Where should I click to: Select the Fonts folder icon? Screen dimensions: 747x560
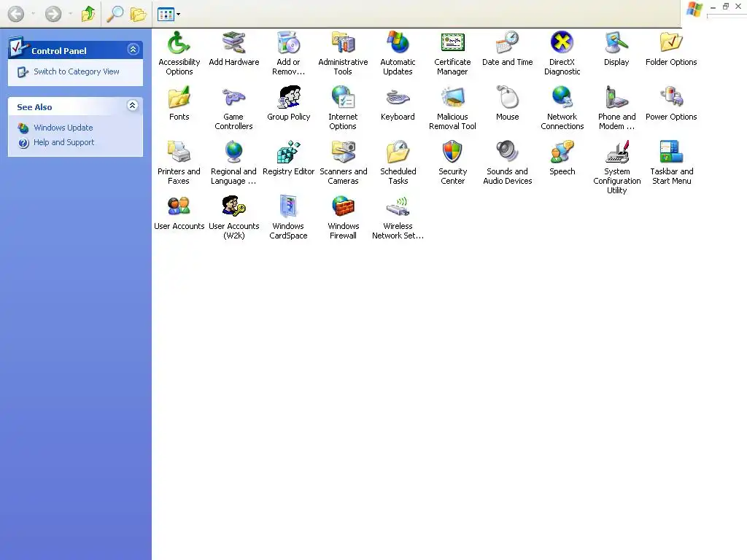[x=179, y=98]
